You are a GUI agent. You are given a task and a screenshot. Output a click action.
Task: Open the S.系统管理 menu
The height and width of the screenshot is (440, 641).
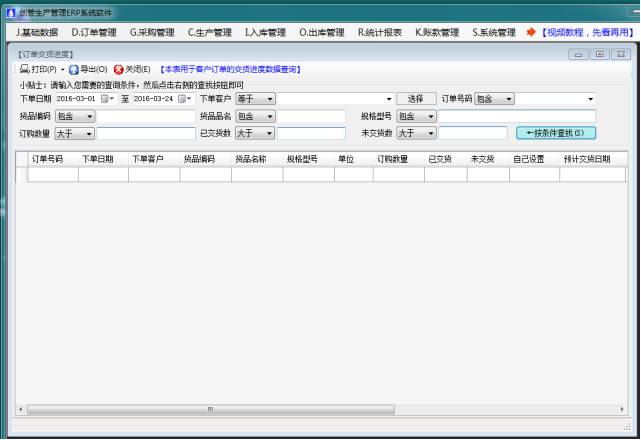point(494,32)
